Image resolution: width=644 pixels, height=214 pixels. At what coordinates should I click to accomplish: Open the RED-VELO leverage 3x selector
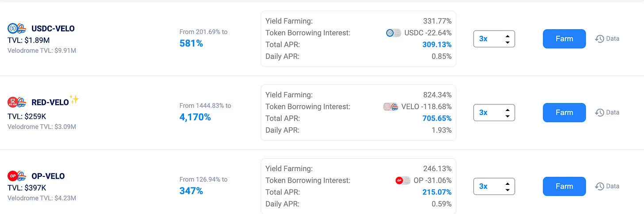tap(494, 113)
